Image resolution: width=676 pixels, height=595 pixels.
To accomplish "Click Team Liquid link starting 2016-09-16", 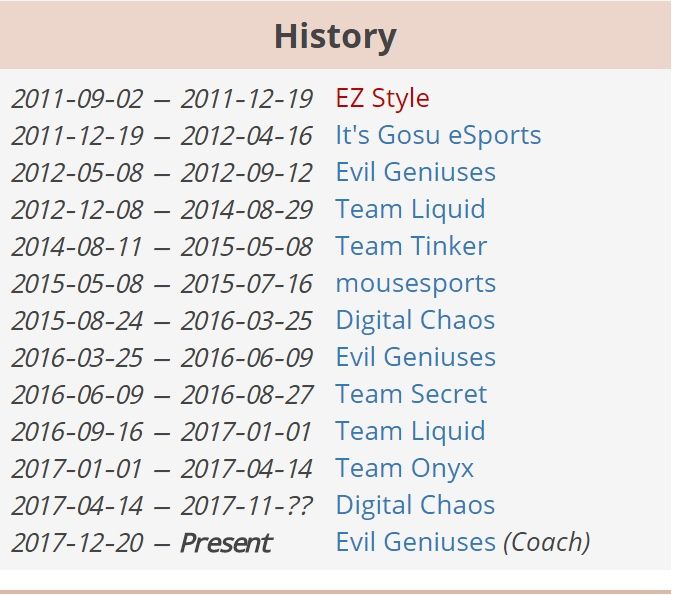I will click(410, 432).
